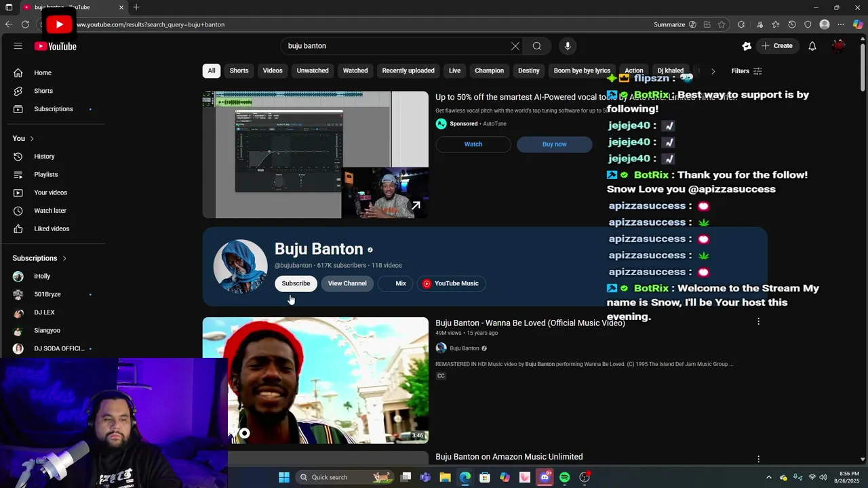Select the All filter chip
This screenshot has width=868, height=488.
click(212, 70)
